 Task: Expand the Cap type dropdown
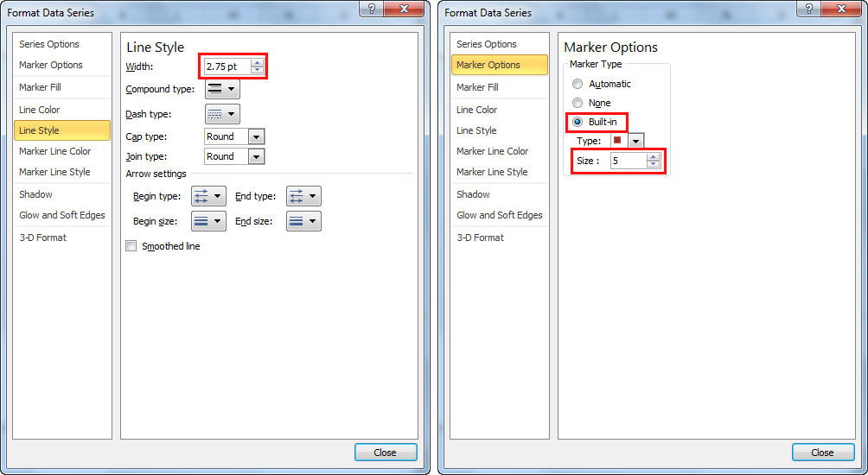(255, 136)
